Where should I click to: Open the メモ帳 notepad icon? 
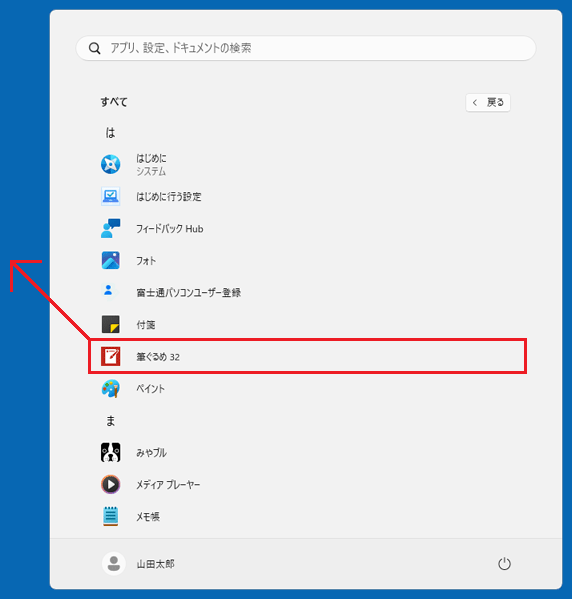pos(110,516)
